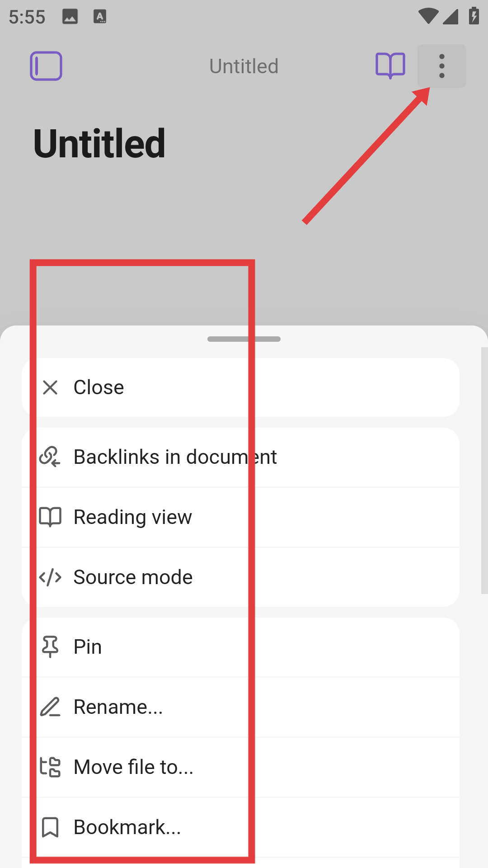Tap the three-dot more options button

coord(442,66)
